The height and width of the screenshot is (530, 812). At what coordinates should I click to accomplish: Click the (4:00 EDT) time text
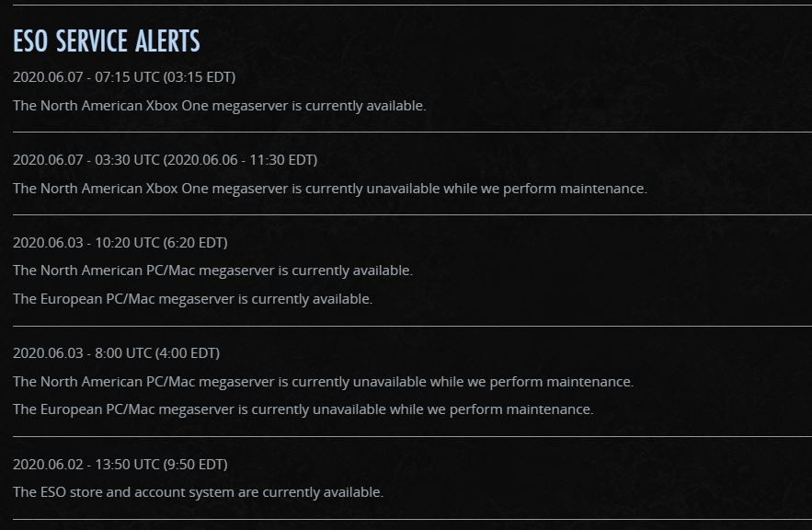(x=188, y=353)
